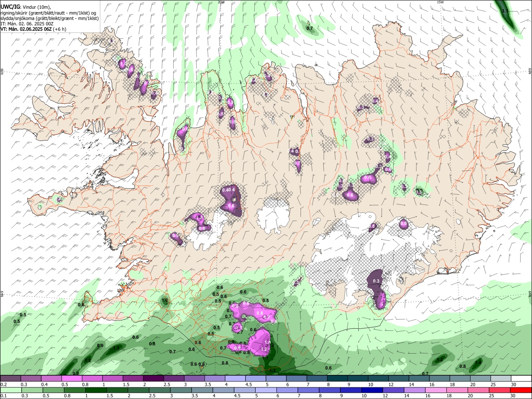Select the bright magenta 0.5 swatch in snow scale
The image size is (532, 399).
click(x=72, y=379)
